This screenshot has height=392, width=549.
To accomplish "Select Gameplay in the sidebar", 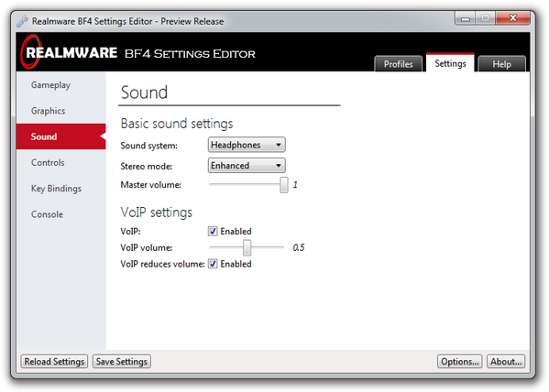I will pos(60,85).
